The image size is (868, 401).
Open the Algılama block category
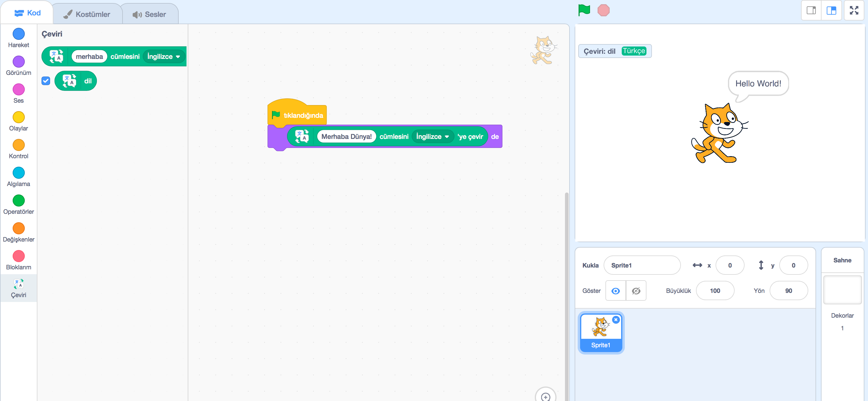[x=18, y=177]
